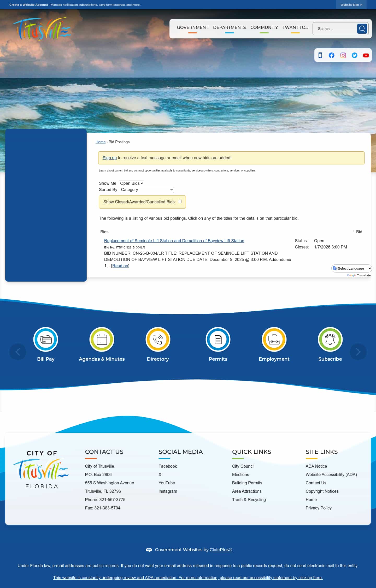Open the Facebook icon in header
The width and height of the screenshot is (376, 588).
332,55
